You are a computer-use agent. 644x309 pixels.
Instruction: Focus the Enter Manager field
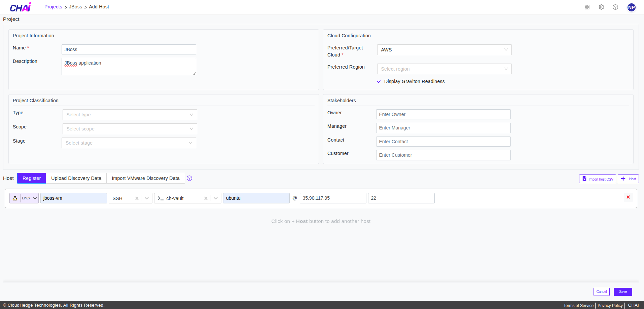tap(443, 128)
